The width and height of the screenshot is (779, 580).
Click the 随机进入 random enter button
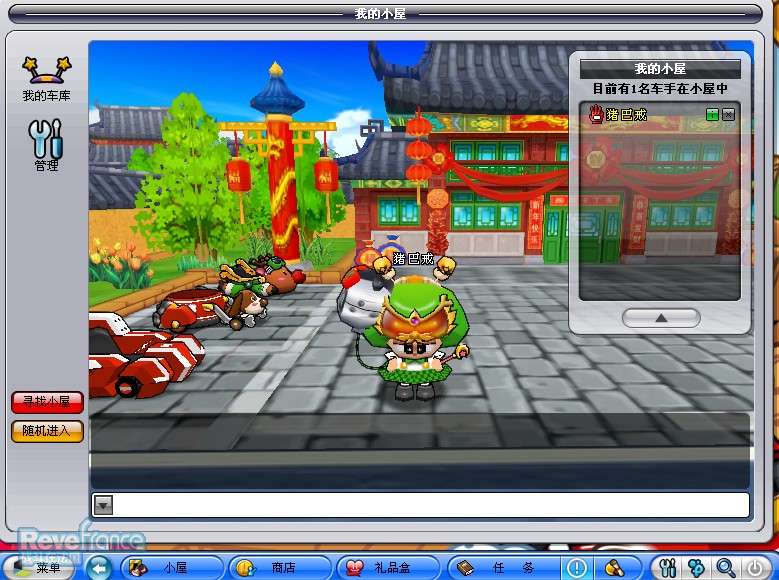point(47,431)
